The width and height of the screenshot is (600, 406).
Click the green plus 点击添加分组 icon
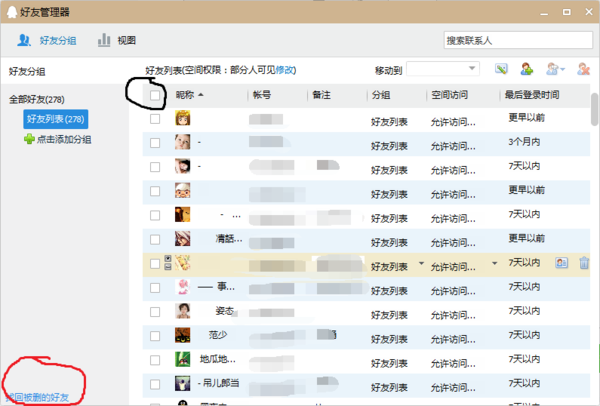pos(29,139)
